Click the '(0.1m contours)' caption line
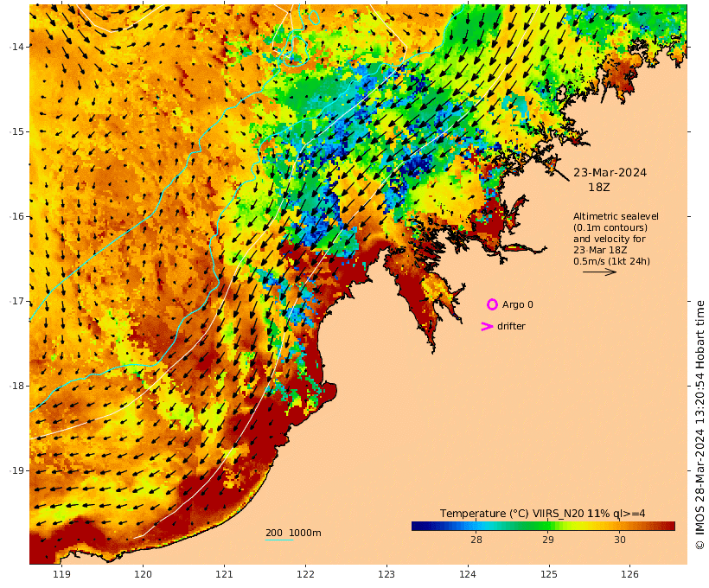 (x=610, y=227)
